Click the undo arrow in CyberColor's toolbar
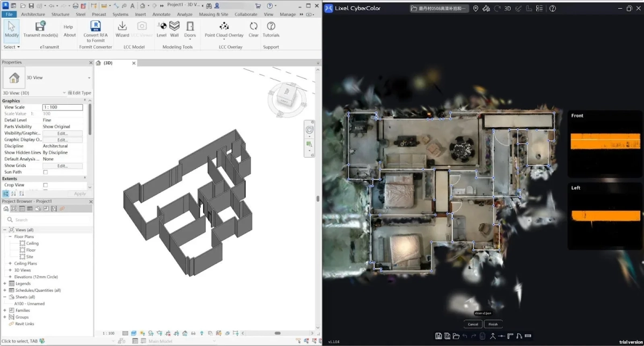644x346 pixels. (465, 336)
